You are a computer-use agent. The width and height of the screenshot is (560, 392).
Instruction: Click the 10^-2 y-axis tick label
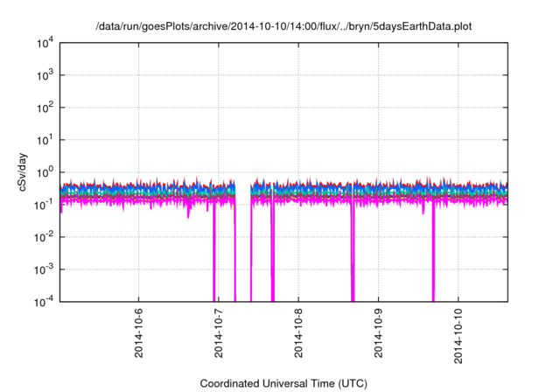(44, 237)
